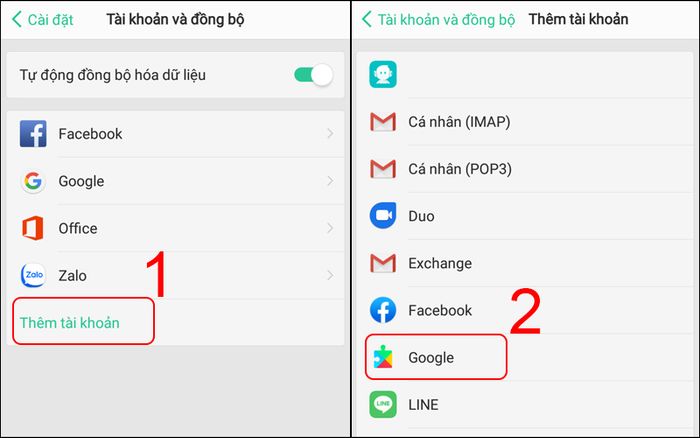Go back to Cài đặt
Screen dimensions: 700x438
(x=42, y=20)
